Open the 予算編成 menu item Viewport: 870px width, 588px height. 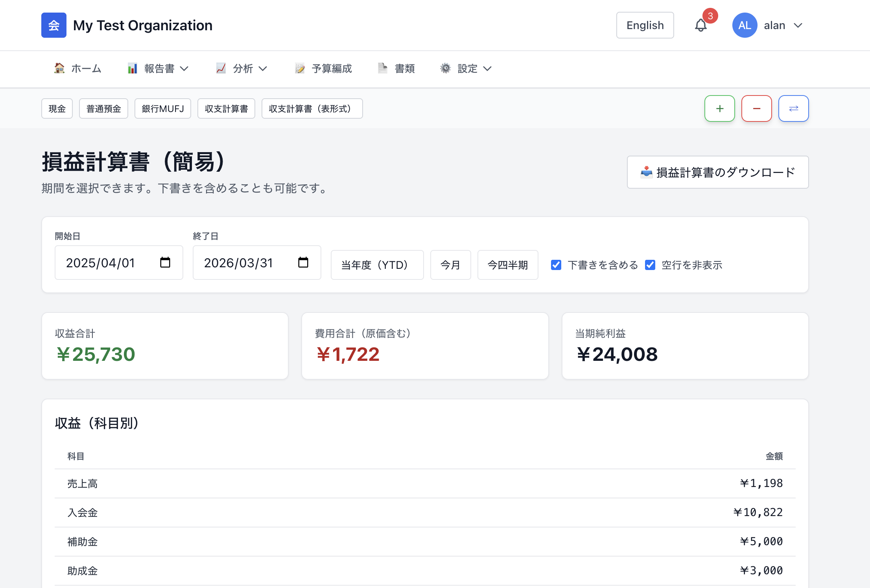pos(324,69)
